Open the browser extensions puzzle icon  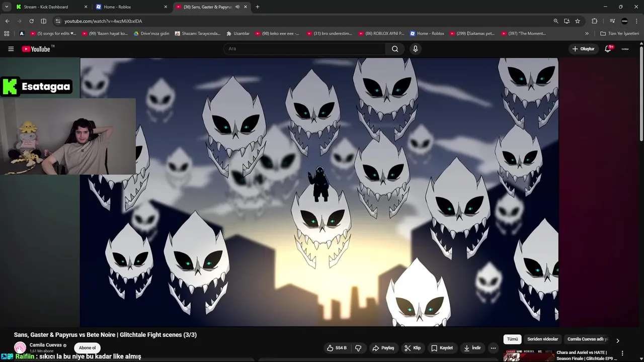(594, 21)
